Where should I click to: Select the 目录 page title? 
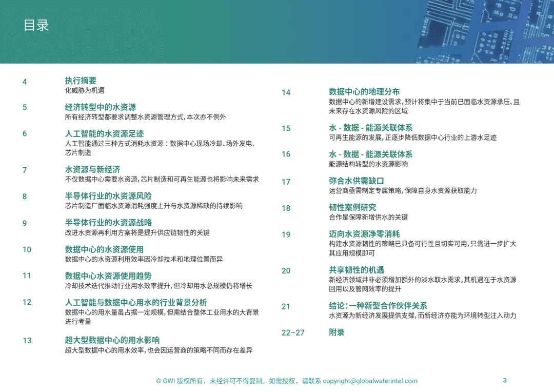click(x=36, y=26)
